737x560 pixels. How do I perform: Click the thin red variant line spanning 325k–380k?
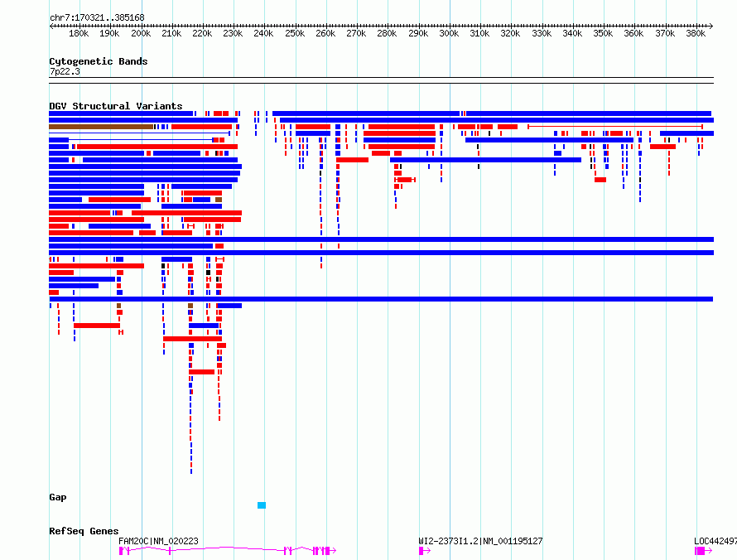click(615, 127)
